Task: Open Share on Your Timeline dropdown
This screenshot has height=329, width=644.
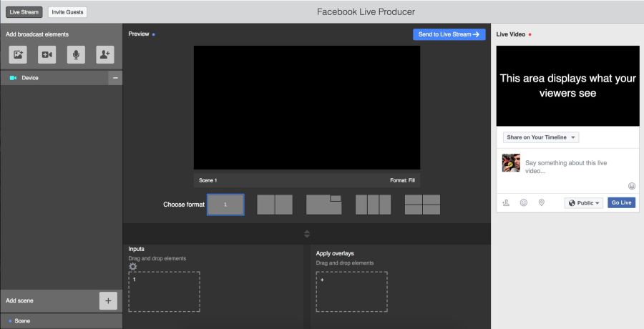Action: point(541,137)
